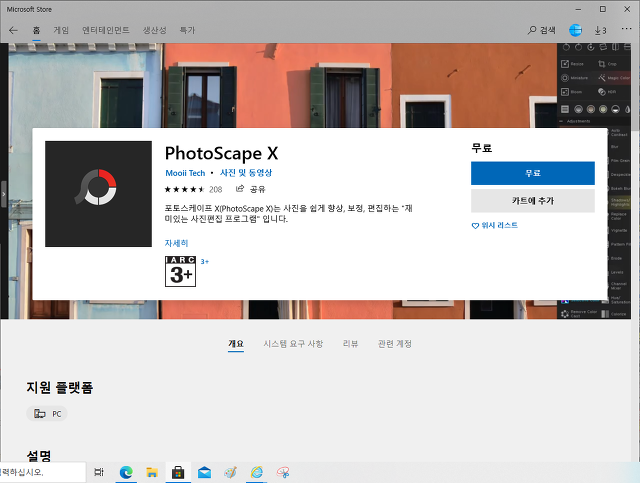
Task: Click 카트에 추가 button
Action: click(x=533, y=201)
